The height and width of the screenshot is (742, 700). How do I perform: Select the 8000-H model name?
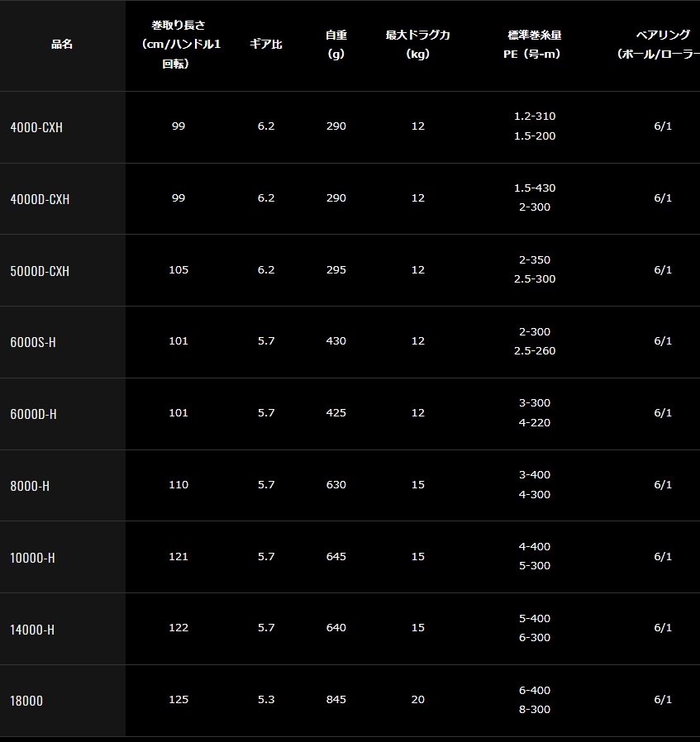coord(30,486)
